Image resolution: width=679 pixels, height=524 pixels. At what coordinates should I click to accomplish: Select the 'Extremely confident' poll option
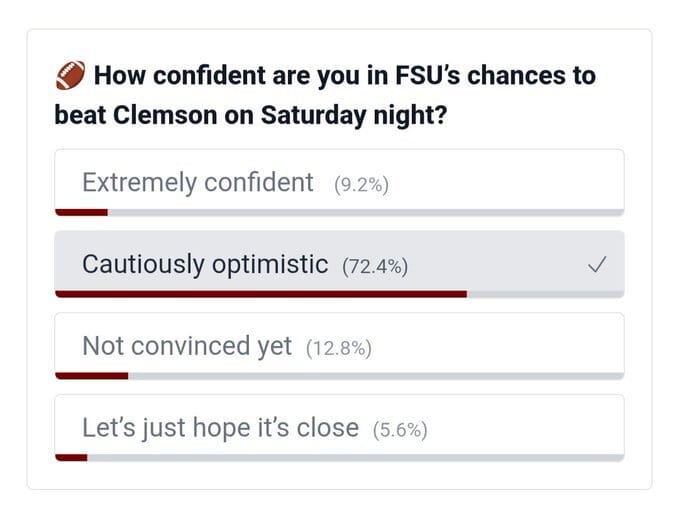197,183
